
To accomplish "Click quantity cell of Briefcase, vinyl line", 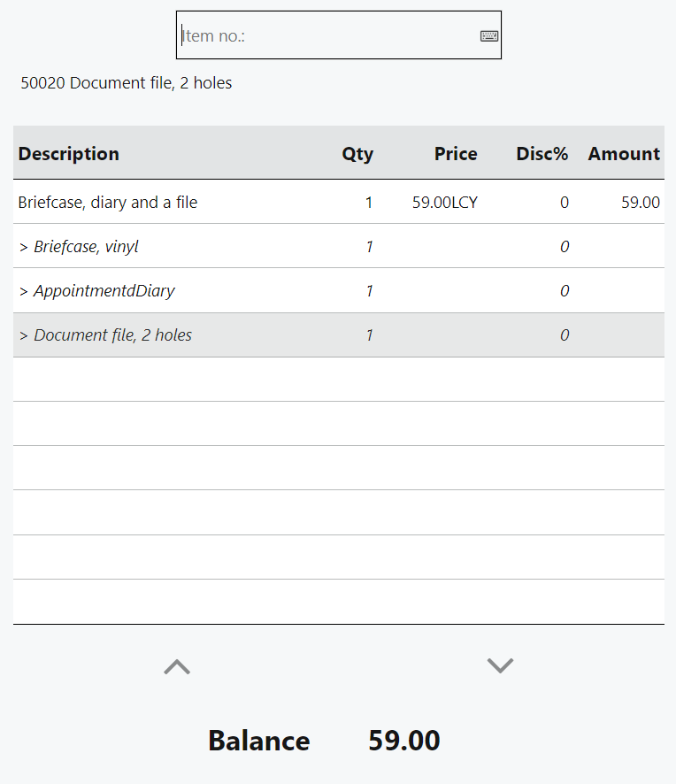I will (x=369, y=247).
